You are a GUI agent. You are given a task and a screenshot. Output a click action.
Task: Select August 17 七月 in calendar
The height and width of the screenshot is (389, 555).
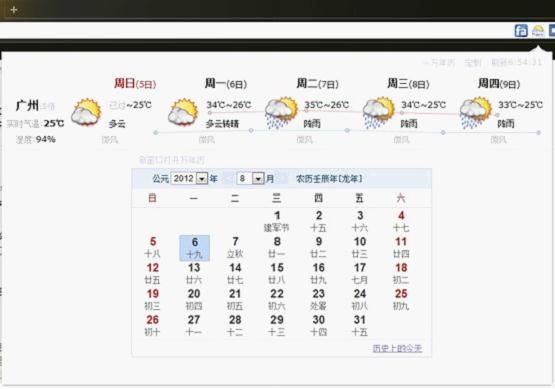pyautogui.click(x=360, y=274)
